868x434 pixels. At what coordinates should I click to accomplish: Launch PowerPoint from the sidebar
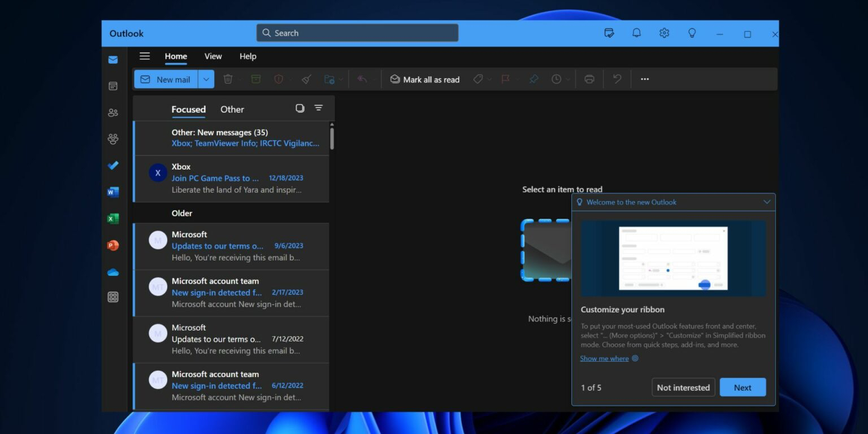point(113,245)
